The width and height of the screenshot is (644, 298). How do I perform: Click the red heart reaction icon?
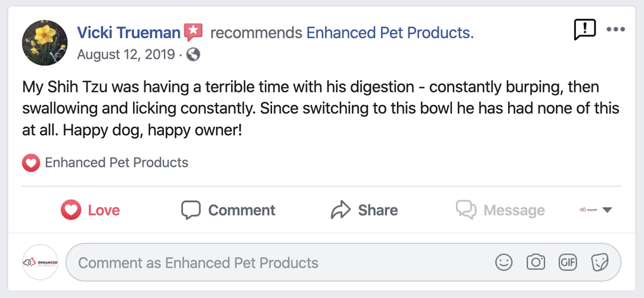click(x=31, y=163)
